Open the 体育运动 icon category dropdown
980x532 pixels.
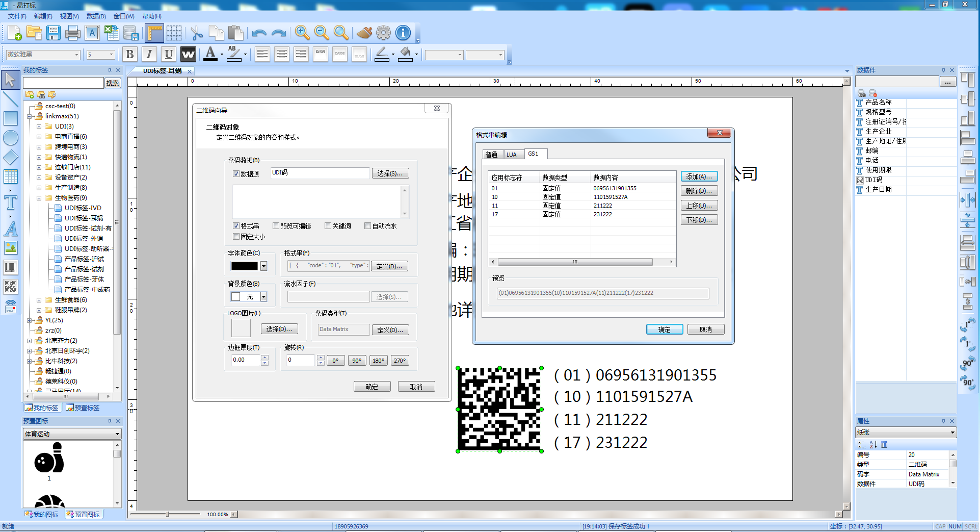[117, 434]
